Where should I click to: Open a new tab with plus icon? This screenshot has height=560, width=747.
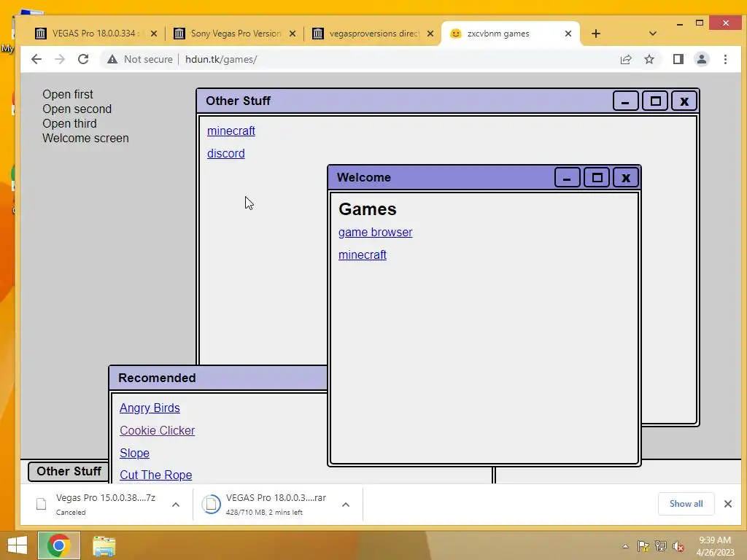pos(595,34)
